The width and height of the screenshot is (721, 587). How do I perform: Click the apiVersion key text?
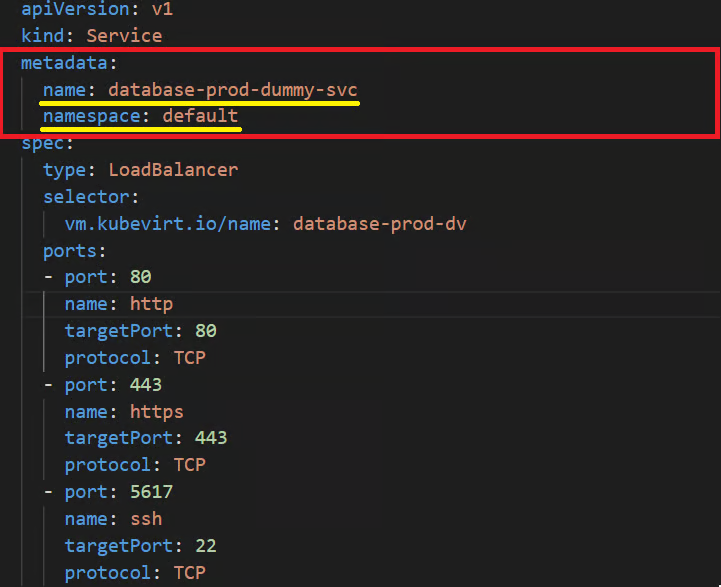coord(75,9)
